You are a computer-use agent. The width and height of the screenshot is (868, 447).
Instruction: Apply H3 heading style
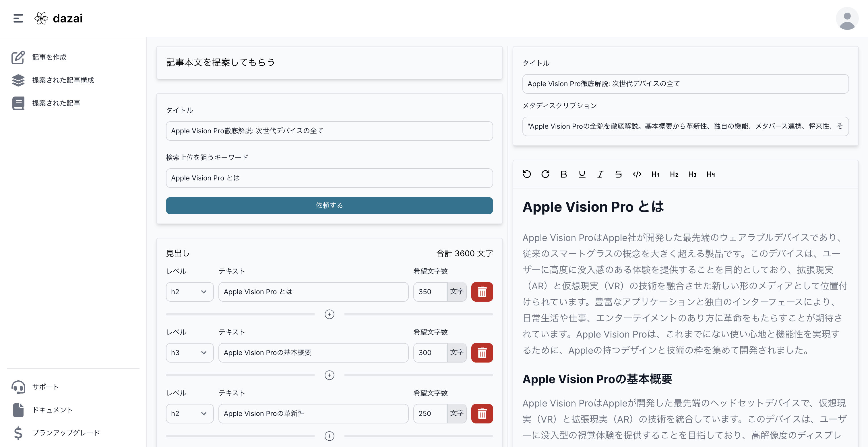692,174
